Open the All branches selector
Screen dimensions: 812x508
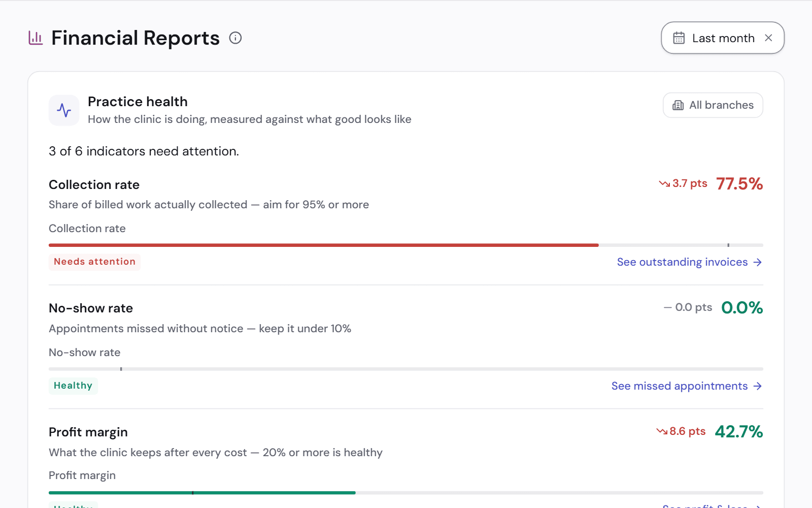[x=713, y=105]
